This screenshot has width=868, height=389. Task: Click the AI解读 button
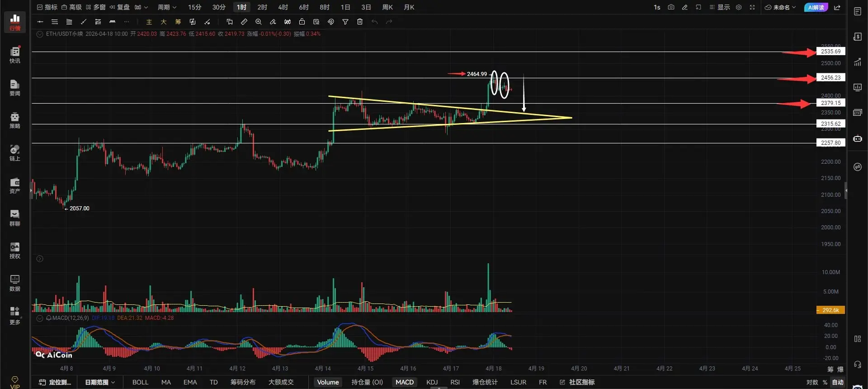[816, 7]
